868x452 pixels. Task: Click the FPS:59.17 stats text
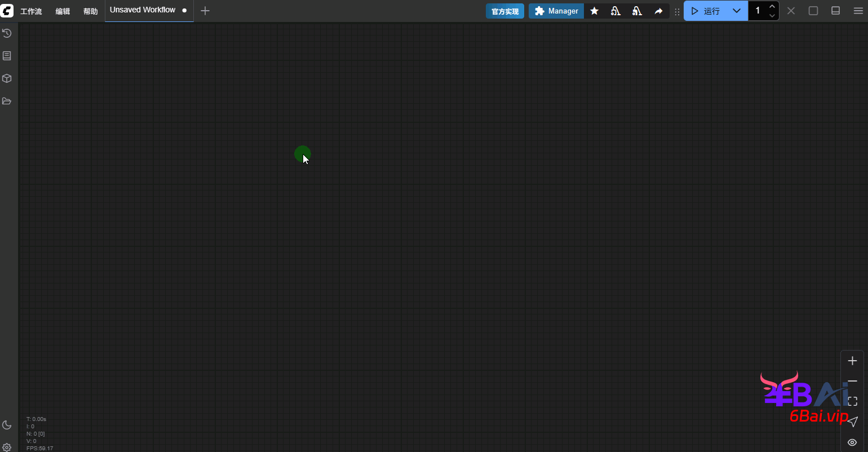[39, 449]
